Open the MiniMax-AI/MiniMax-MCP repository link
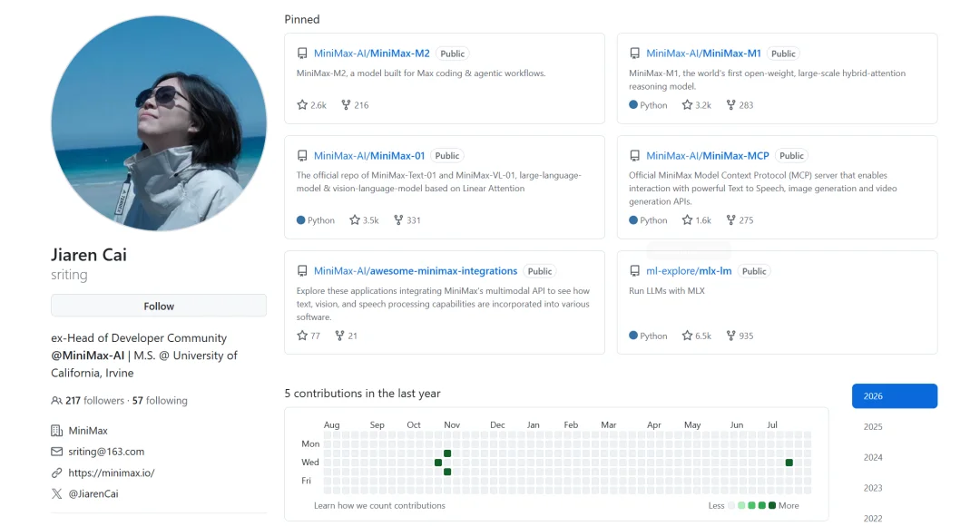Screen dimensions: 980x526 coord(708,156)
